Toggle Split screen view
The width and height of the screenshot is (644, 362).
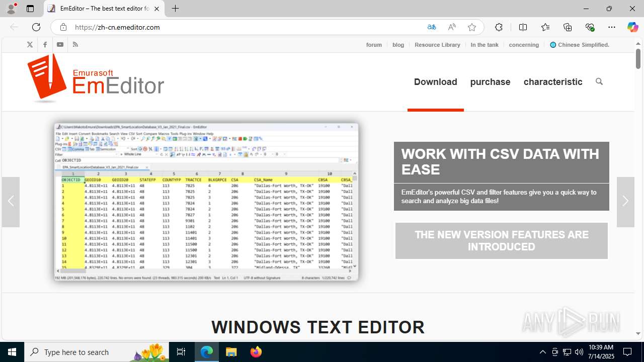[x=523, y=27]
